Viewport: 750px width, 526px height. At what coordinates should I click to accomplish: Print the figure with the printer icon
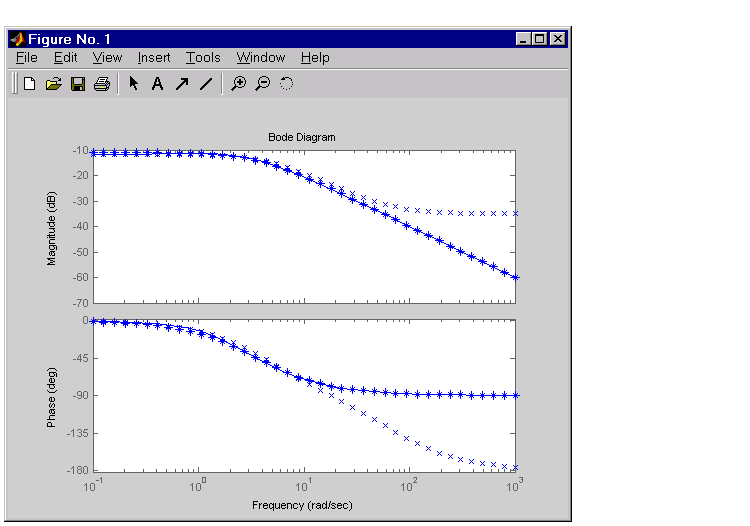[101, 84]
